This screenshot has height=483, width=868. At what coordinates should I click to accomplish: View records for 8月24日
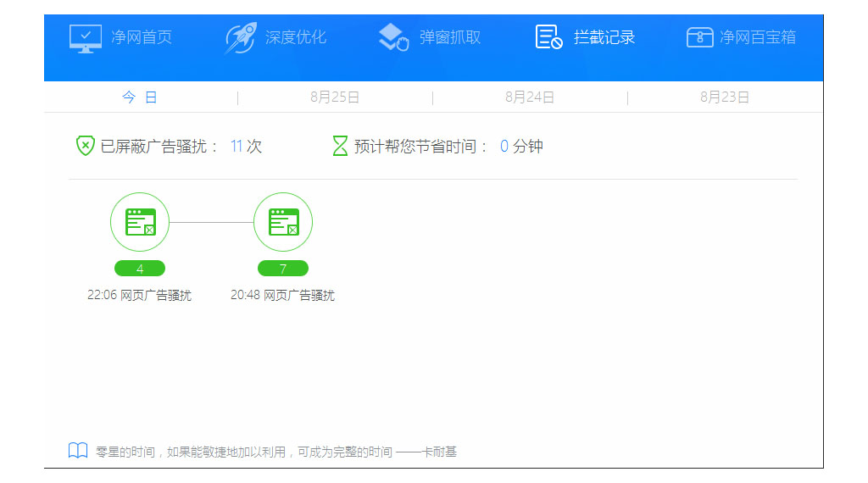coord(530,97)
